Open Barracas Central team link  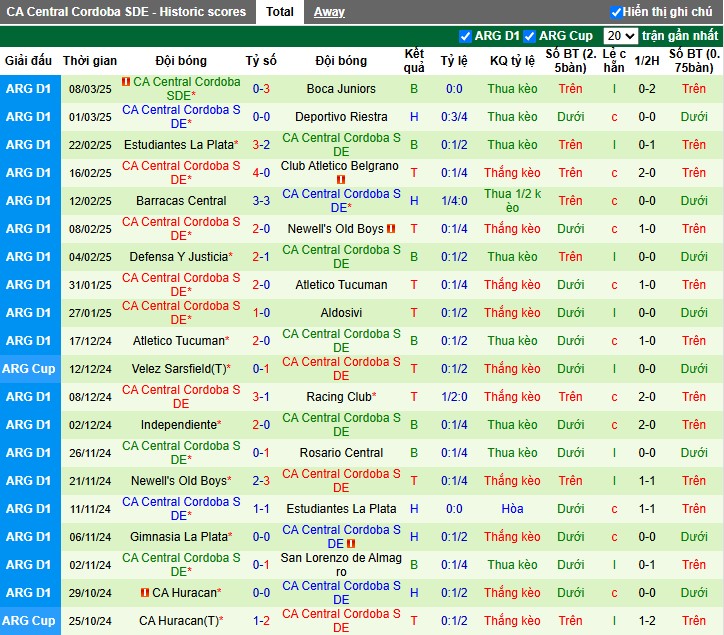coord(181,200)
